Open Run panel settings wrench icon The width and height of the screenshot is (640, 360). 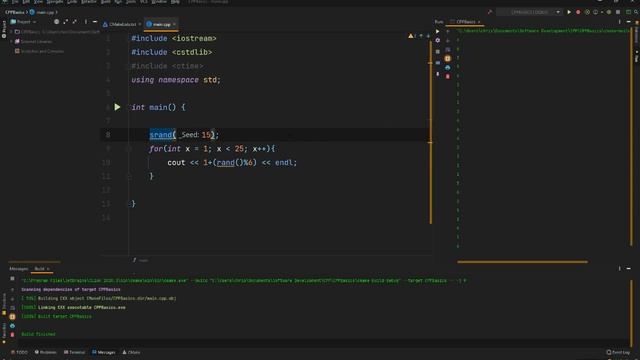point(438,40)
